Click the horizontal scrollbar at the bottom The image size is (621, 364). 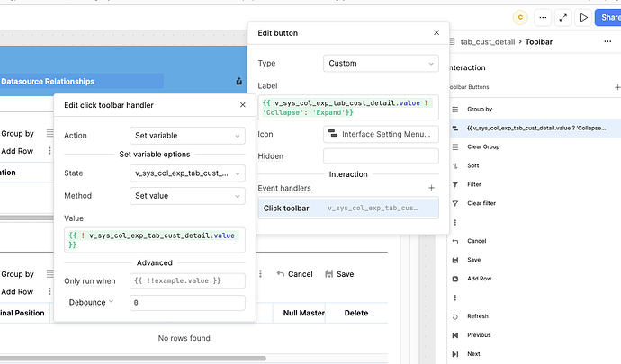pos(132,359)
